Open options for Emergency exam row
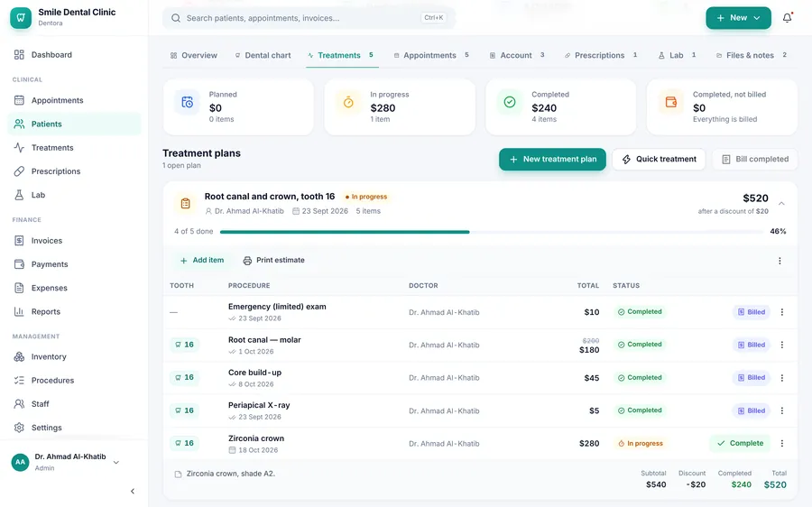Image resolution: width=812 pixels, height=507 pixels. tap(782, 312)
